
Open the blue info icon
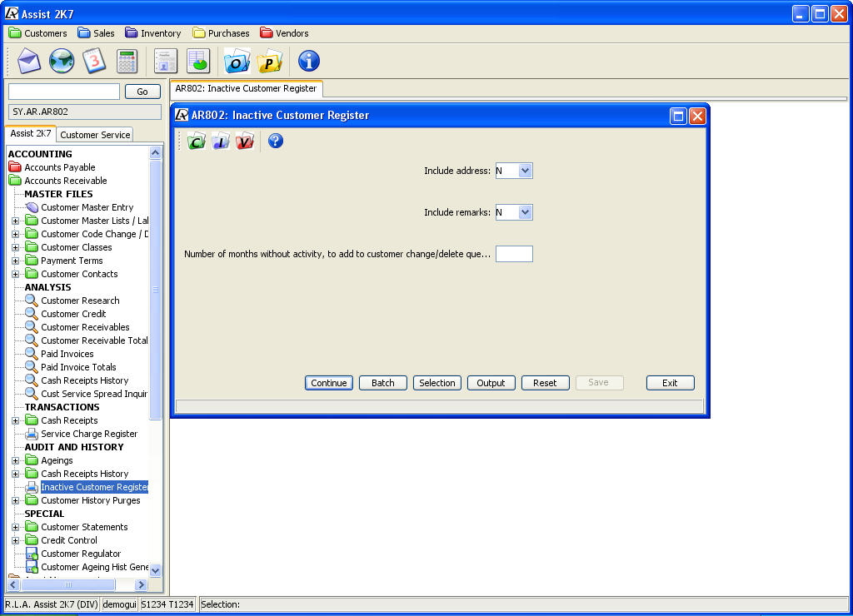(309, 61)
